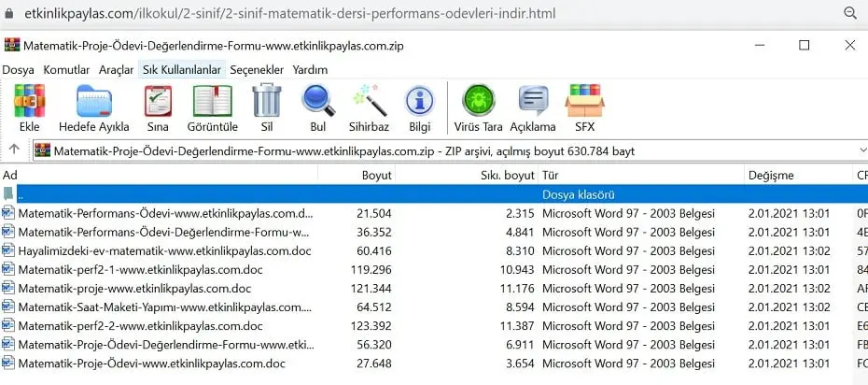Sort by Sıkı. boyut column header

pyautogui.click(x=467, y=175)
